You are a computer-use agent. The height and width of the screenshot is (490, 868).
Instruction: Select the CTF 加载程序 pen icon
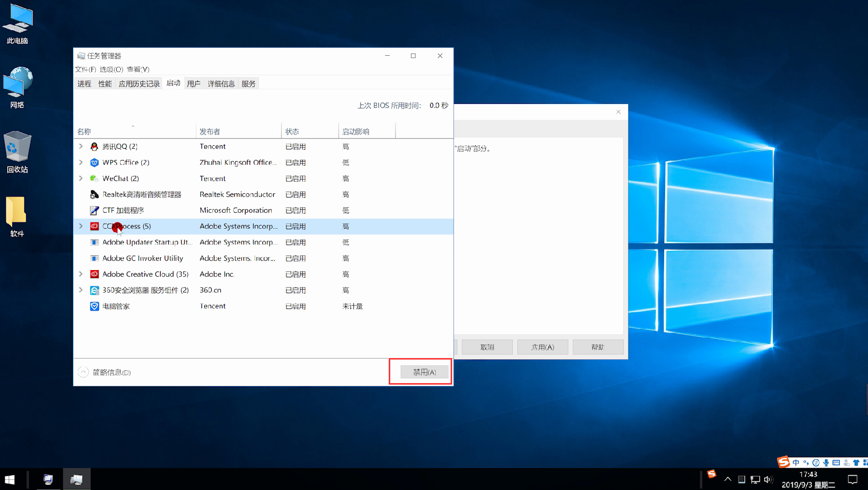94,210
